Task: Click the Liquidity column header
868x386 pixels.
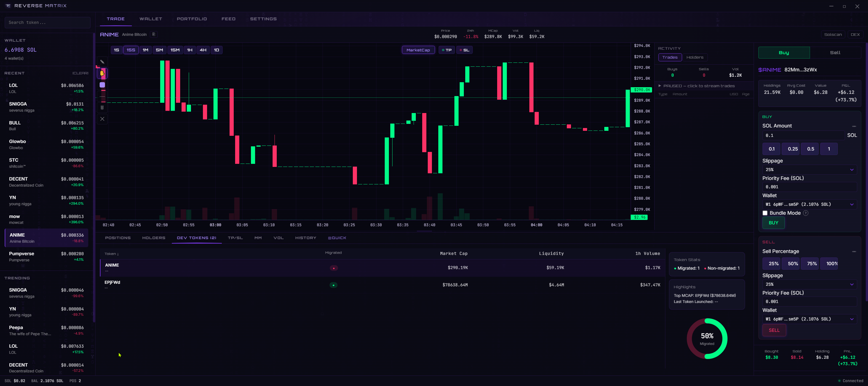Action: pos(551,254)
